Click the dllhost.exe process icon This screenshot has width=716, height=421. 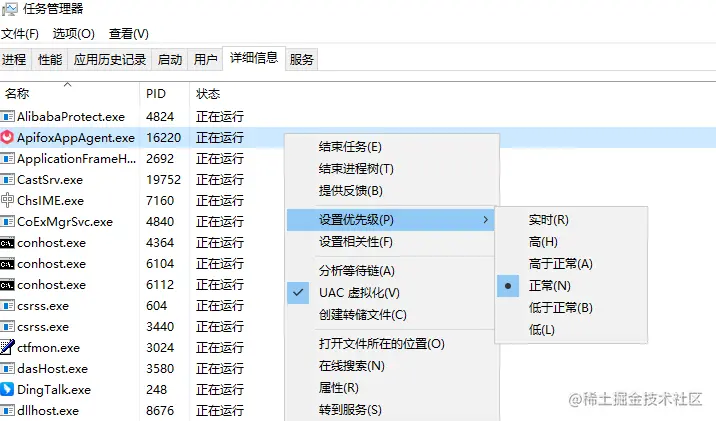coord(7,410)
